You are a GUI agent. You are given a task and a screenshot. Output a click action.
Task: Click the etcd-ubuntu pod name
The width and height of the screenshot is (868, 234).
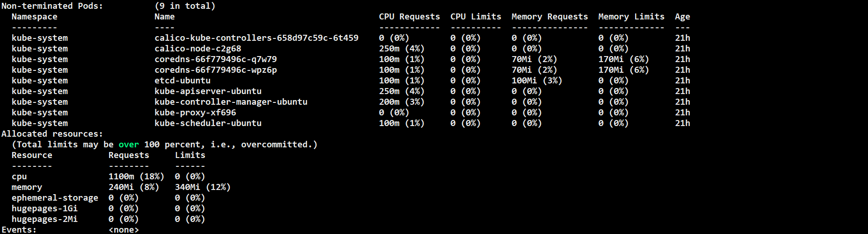click(x=182, y=81)
